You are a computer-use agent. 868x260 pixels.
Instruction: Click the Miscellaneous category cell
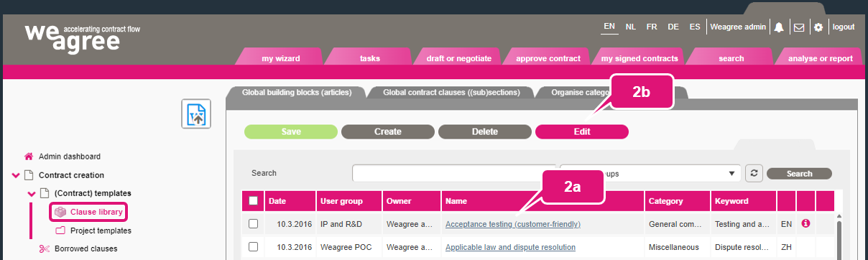point(677,247)
